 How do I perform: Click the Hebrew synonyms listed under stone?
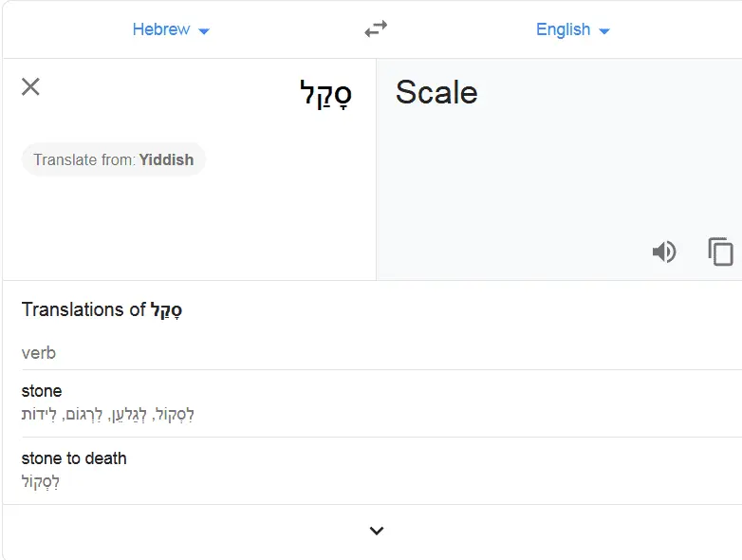[108, 414]
